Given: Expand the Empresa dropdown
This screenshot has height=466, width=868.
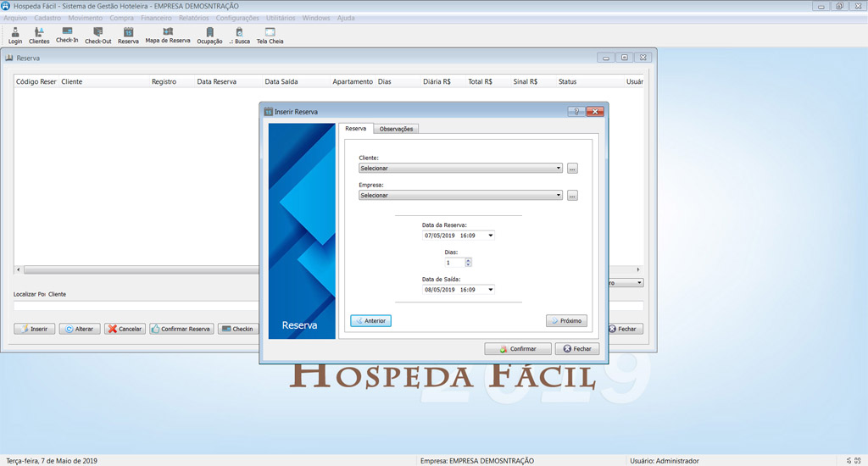Looking at the screenshot, I should [x=558, y=196].
